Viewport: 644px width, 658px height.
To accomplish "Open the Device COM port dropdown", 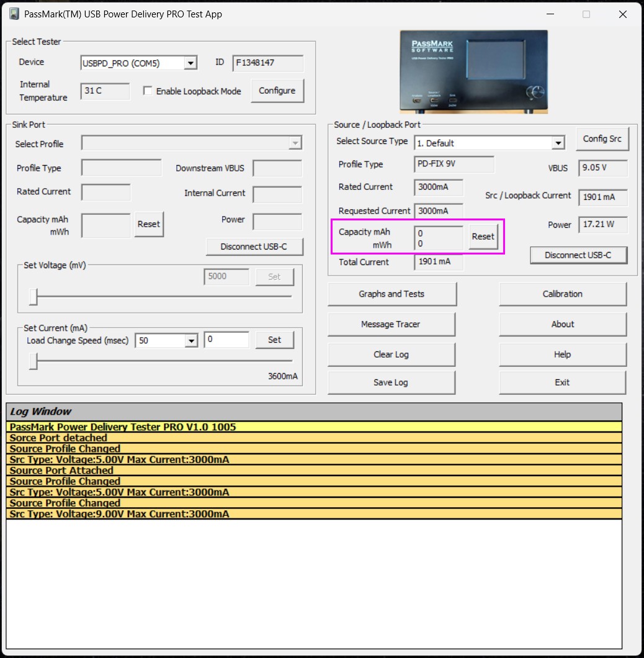I will (190, 63).
